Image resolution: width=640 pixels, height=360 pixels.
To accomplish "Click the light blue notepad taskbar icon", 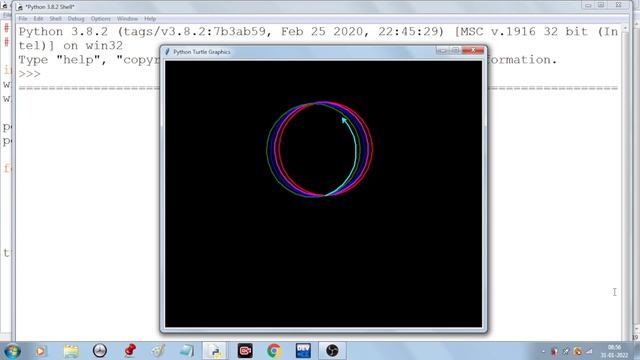I will point(187,351).
